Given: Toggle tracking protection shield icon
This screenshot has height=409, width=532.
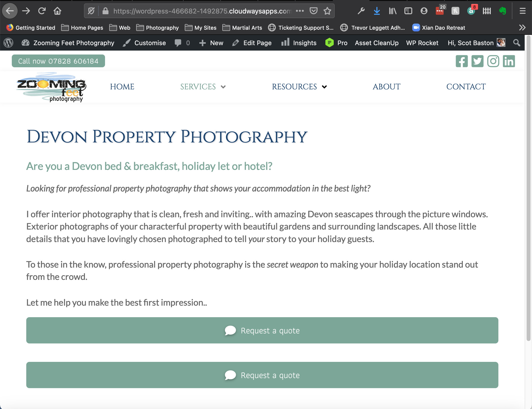Looking at the screenshot, I should pyautogui.click(x=91, y=11).
